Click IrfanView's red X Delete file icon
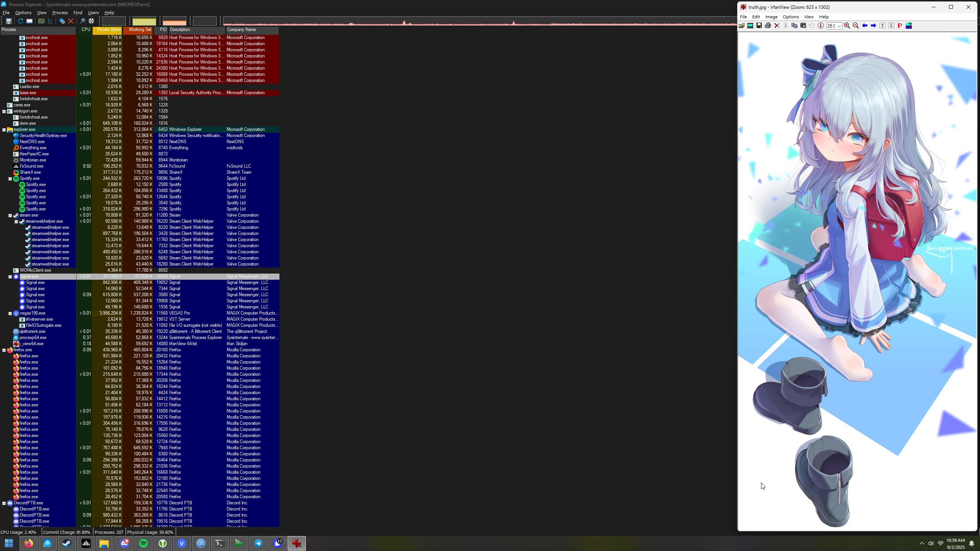 pos(777,26)
